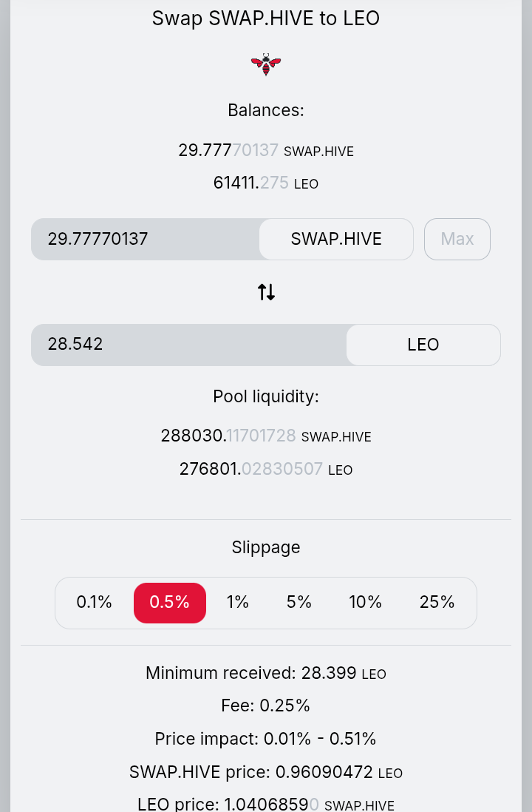
Task: Focus the SWAP.HIVE amount input field
Action: [146, 239]
